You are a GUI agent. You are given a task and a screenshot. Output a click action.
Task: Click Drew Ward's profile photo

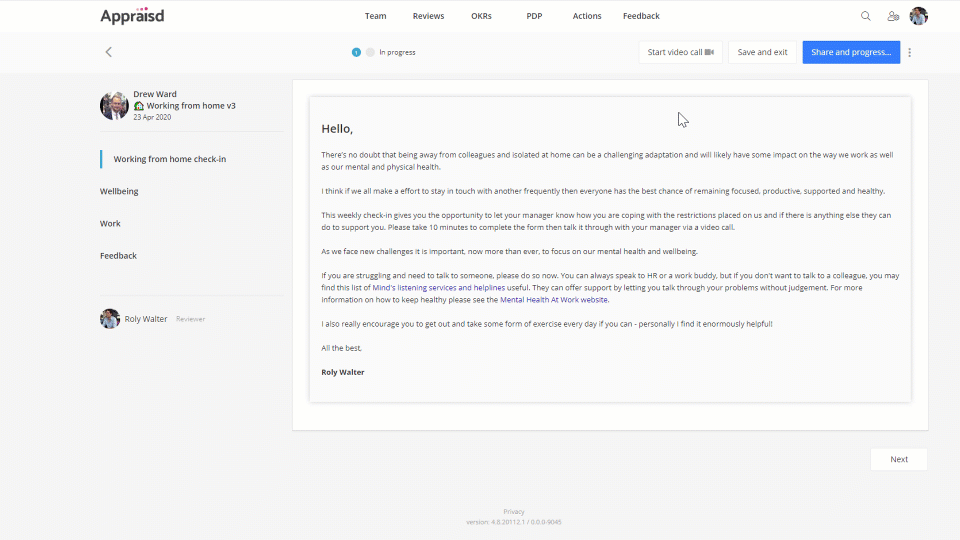(114, 105)
